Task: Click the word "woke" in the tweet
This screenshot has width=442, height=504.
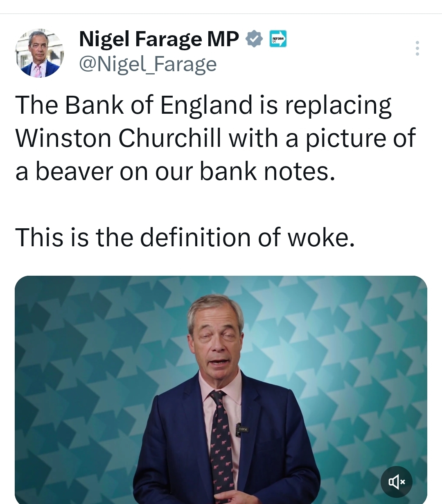Action: point(320,237)
